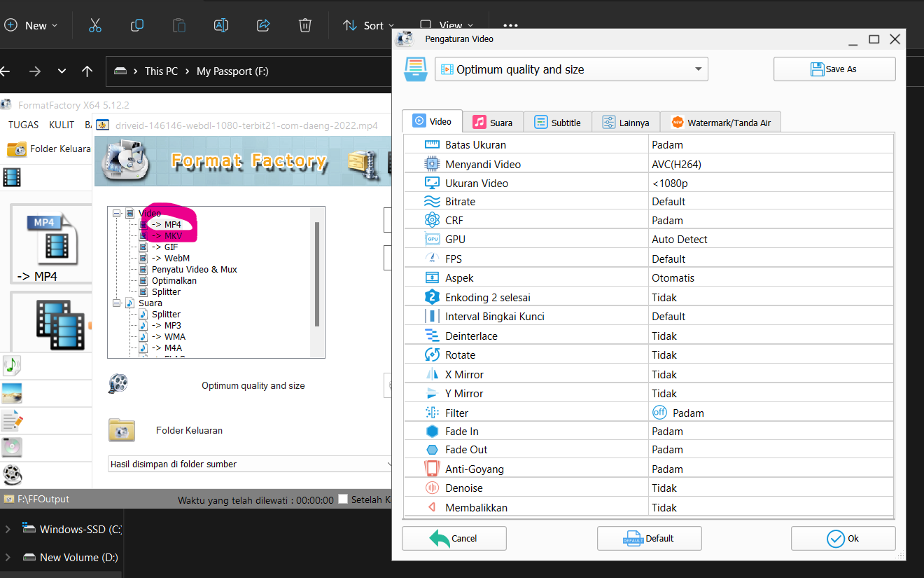The width and height of the screenshot is (924, 578).
Task: Open the New dropdown in Explorer
Action: tap(30, 25)
